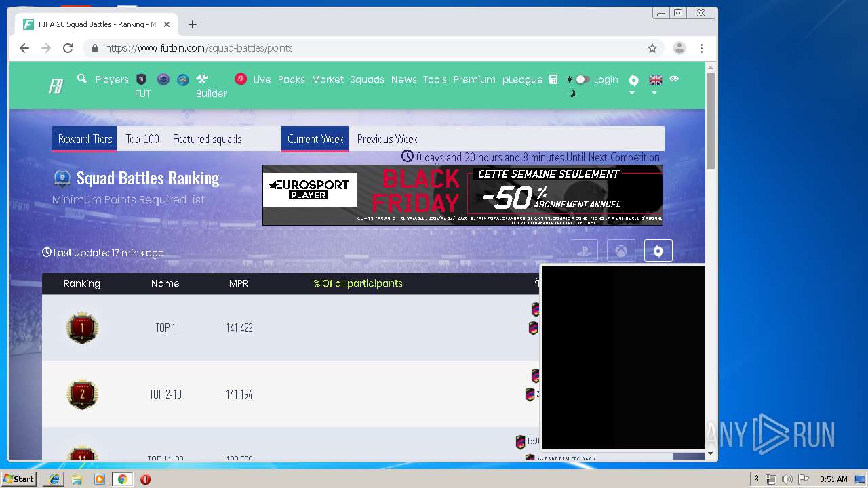Click the Eurosport Black Friday ad banner

[x=462, y=195]
